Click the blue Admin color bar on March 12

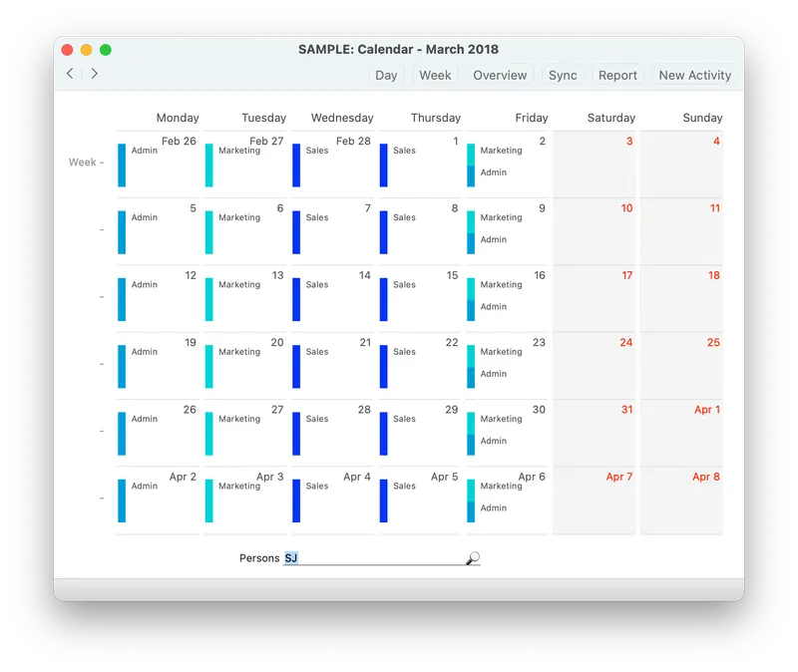(122, 299)
